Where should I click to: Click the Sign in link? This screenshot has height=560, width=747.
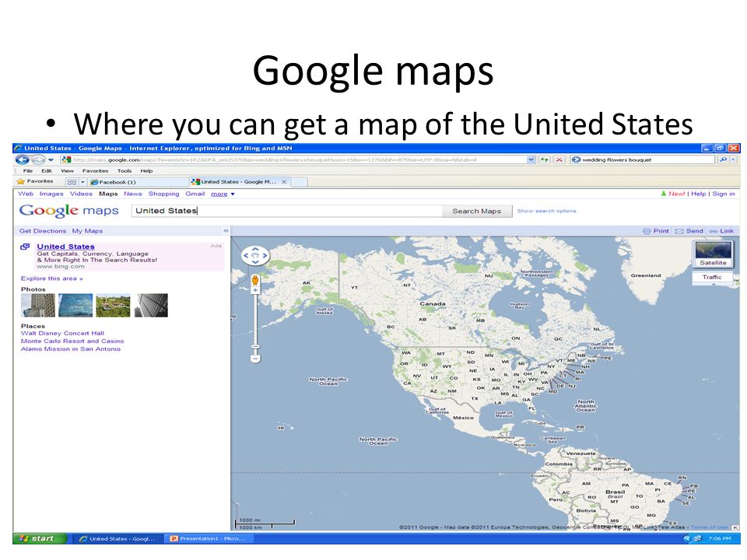[723, 194]
